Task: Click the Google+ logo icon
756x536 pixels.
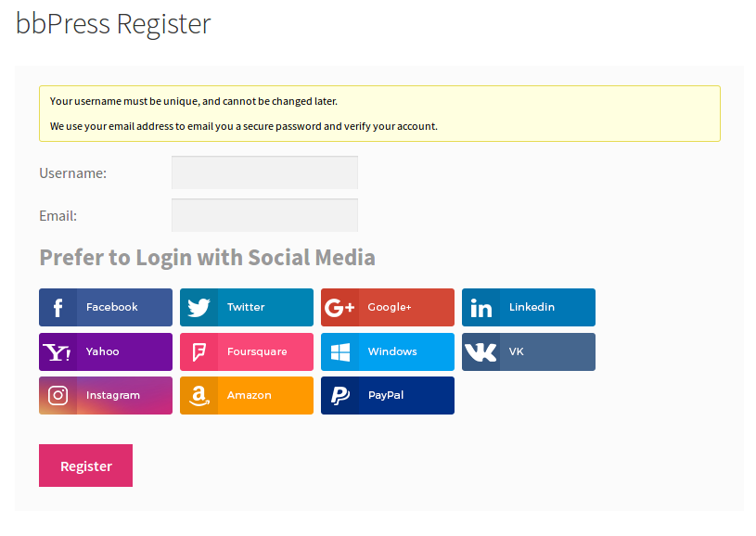Action: [340, 308]
